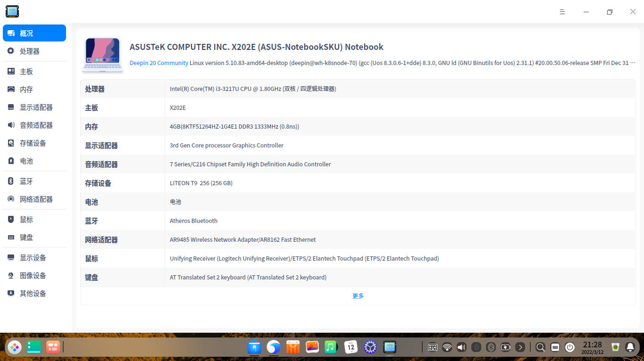Click the 显示适配器 row label in the table
The width and height of the screenshot is (644, 361).
coord(101,146)
